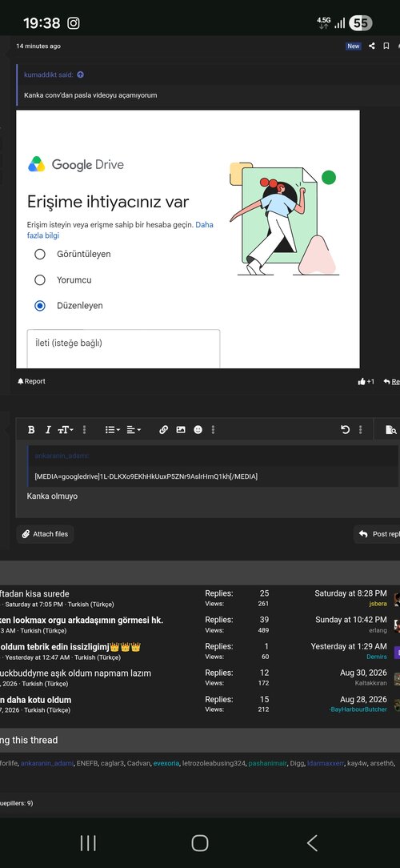Tap the Android recent apps button
Image resolution: width=400 pixels, height=868 pixels.
pyautogui.click(x=88, y=843)
